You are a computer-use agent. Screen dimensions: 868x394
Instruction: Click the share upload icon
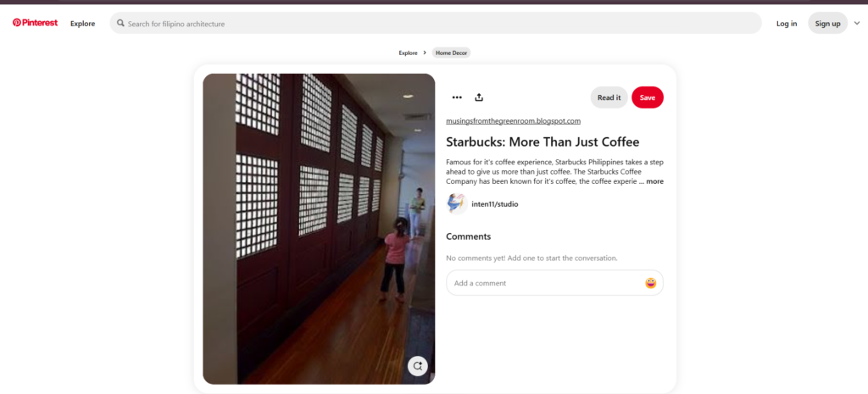click(479, 97)
